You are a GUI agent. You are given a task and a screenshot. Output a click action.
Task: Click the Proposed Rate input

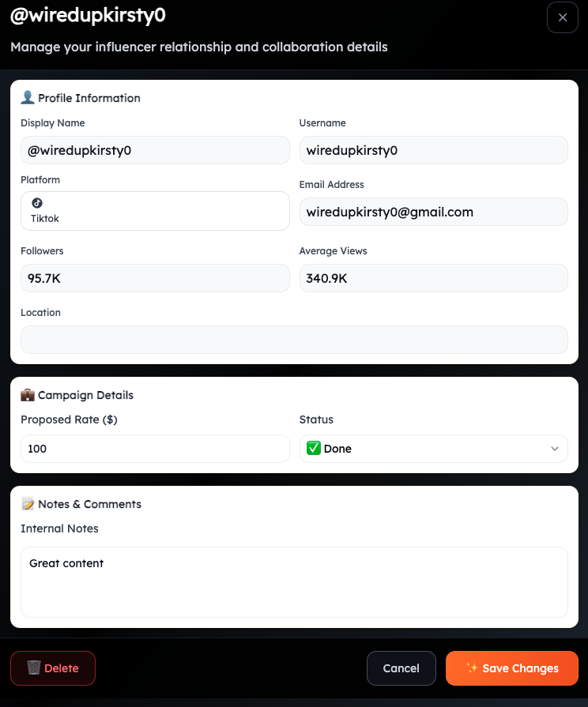155,449
